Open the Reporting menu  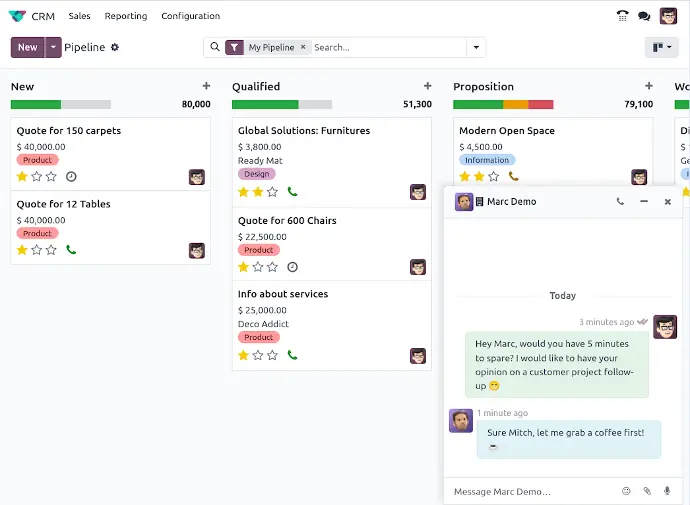(x=126, y=16)
